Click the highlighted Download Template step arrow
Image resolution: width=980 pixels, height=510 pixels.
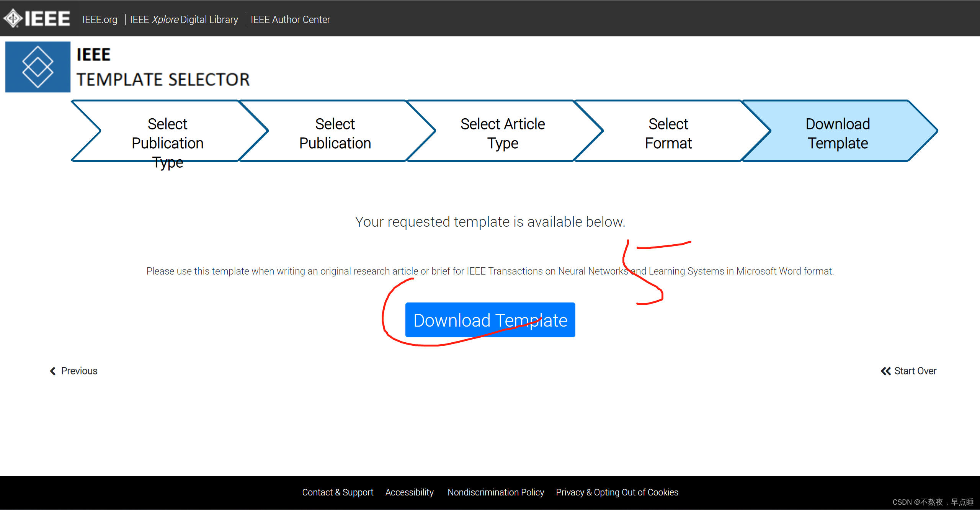pos(838,133)
